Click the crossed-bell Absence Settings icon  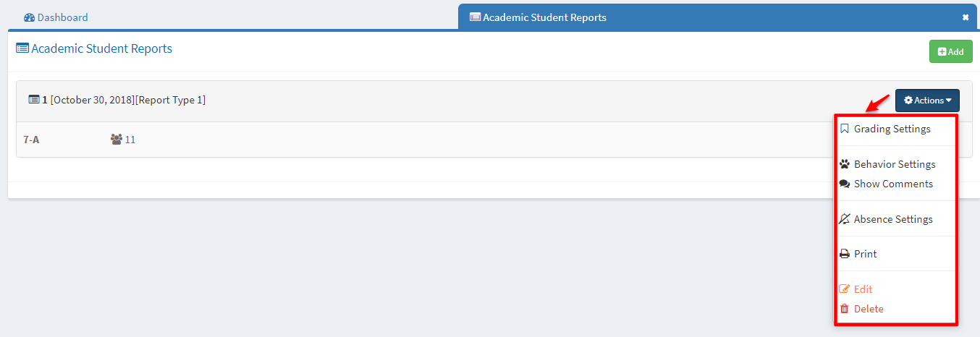[x=844, y=219]
